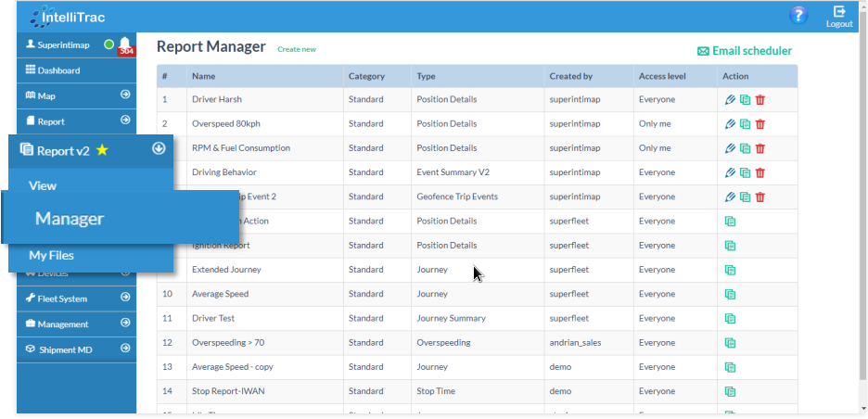Open the Fleet System menu
This screenshot has width=868, height=419.
pos(76,298)
